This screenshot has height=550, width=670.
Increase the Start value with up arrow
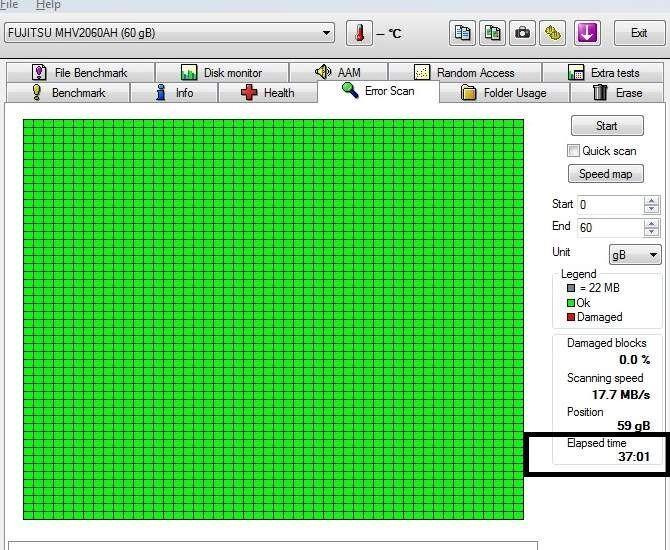coord(651,200)
